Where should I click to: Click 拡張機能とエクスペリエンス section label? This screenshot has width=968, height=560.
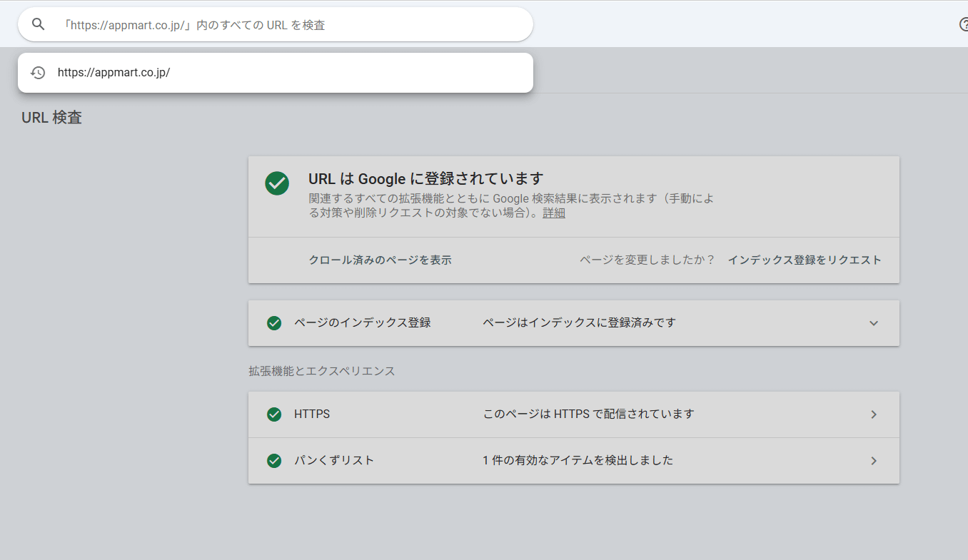click(321, 371)
